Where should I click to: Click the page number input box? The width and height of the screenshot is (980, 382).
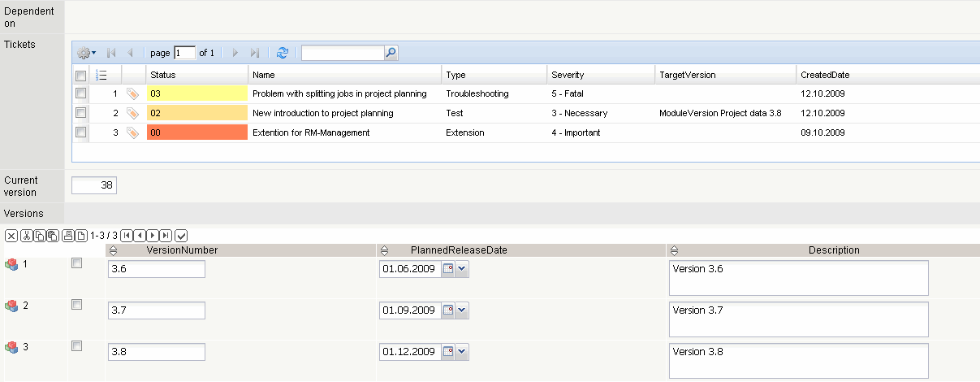(x=185, y=53)
